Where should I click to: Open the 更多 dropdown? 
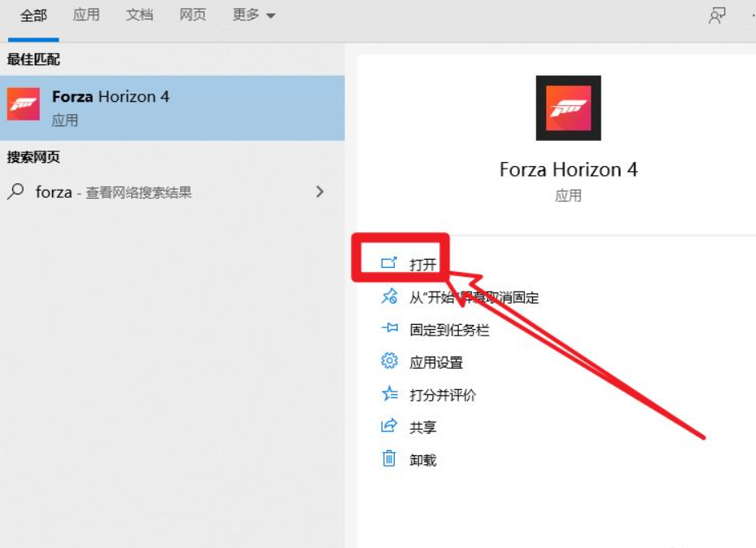click(x=254, y=15)
